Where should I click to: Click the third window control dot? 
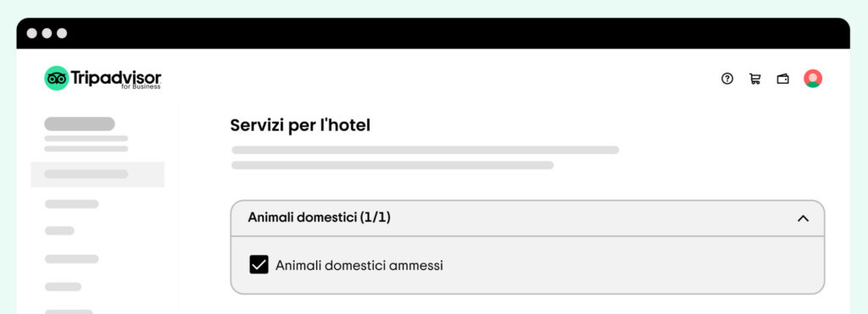[x=62, y=33]
